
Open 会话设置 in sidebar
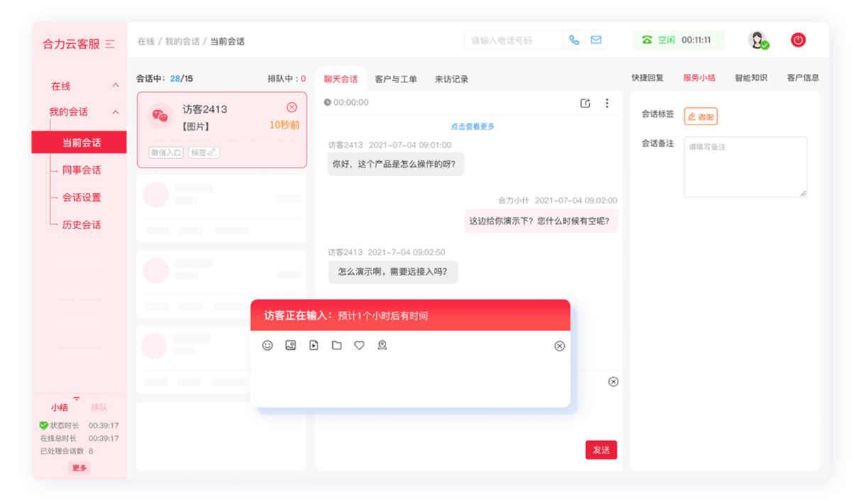82,197
